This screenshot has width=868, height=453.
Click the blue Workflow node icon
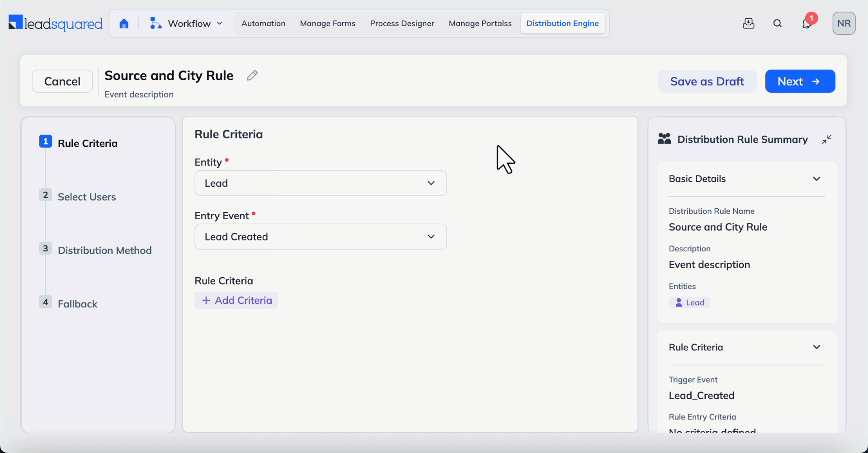click(155, 23)
